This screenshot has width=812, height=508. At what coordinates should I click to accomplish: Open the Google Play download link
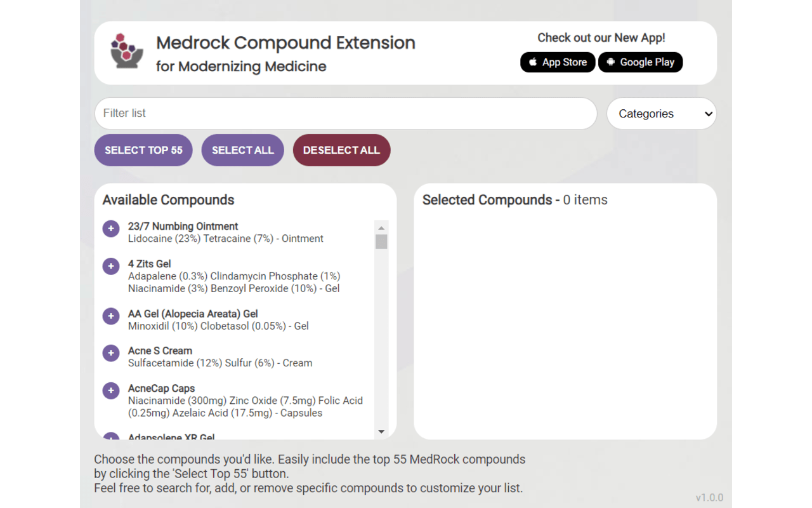[640, 62]
